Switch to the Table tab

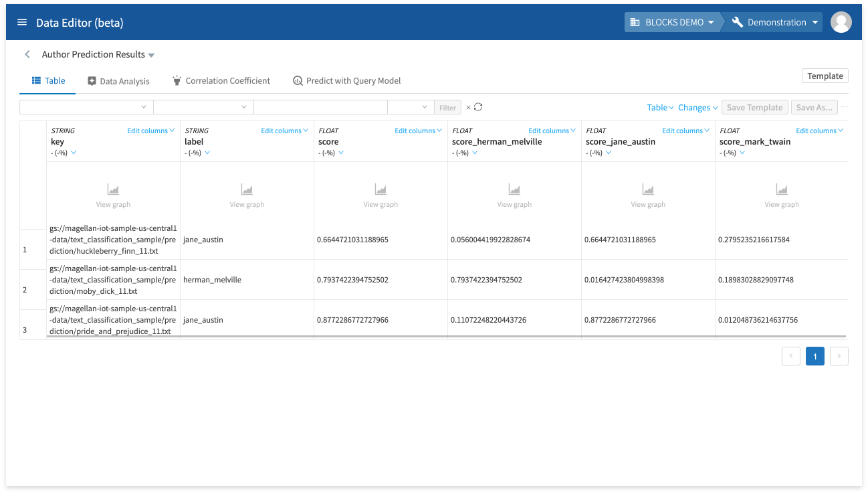[x=49, y=80]
